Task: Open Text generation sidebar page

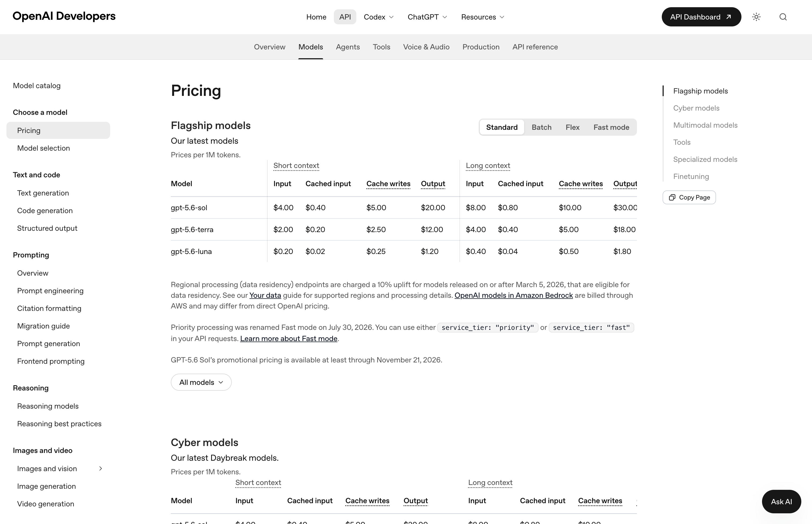Action: [43, 193]
